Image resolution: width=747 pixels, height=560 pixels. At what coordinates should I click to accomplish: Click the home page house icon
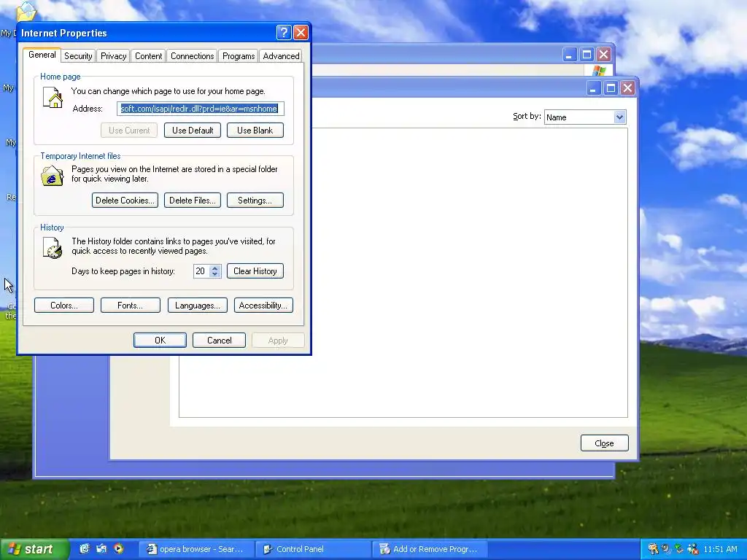(53, 98)
